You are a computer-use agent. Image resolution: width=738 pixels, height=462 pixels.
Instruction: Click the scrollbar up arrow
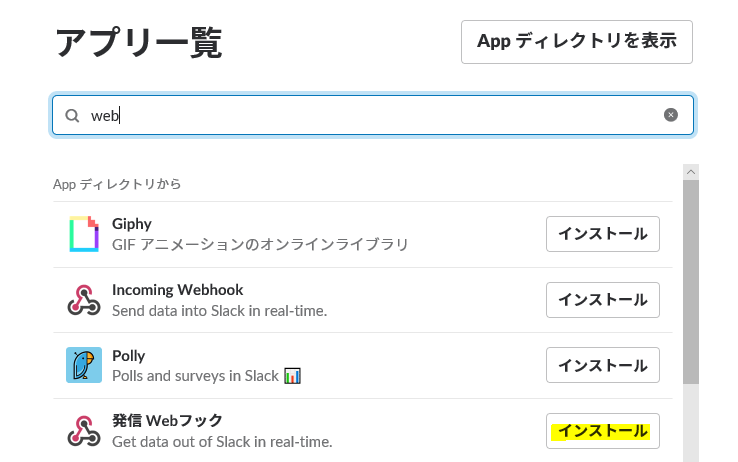[691, 172]
